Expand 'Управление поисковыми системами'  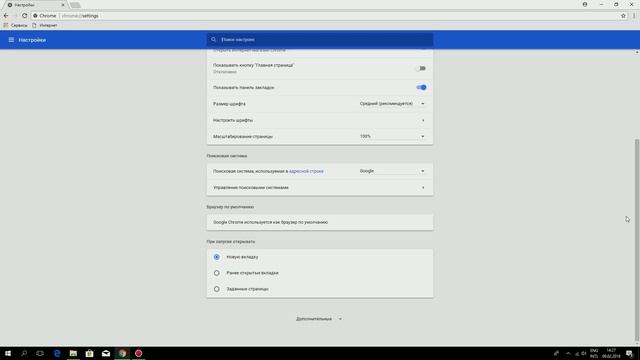click(x=320, y=187)
